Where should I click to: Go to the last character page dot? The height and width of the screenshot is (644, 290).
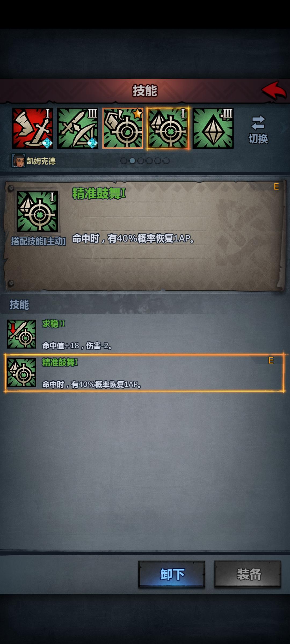coord(166,161)
